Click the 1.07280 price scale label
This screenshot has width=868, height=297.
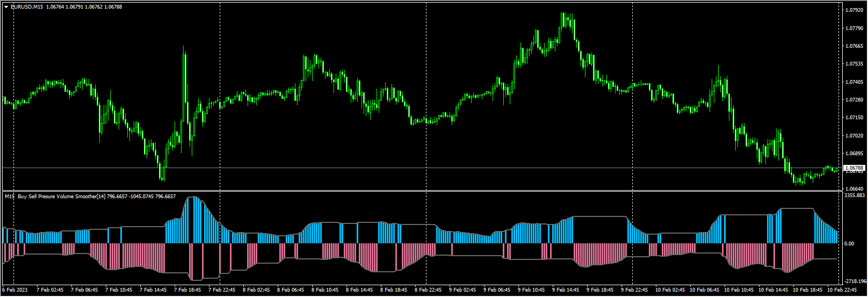(x=854, y=100)
